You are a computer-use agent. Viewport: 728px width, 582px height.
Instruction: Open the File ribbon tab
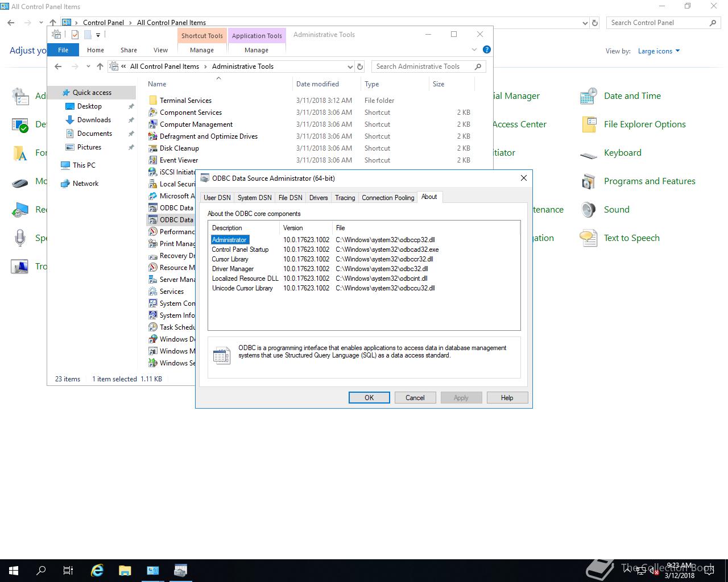(x=63, y=50)
